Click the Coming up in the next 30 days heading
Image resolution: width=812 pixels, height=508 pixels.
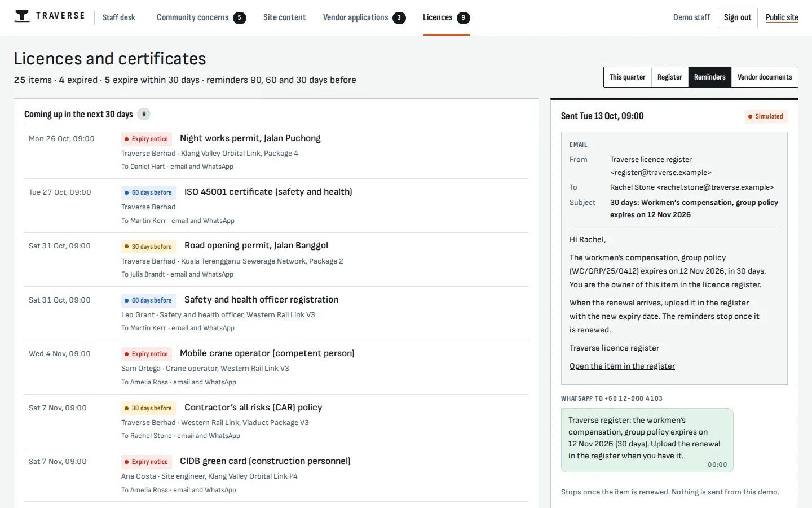click(78, 114)
